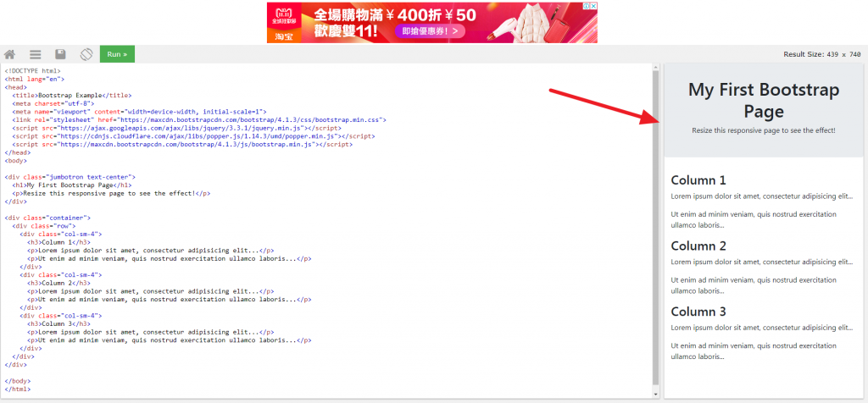Click the Resize this responsive page result text
The image size is (868, 403).
coord(764,130)
